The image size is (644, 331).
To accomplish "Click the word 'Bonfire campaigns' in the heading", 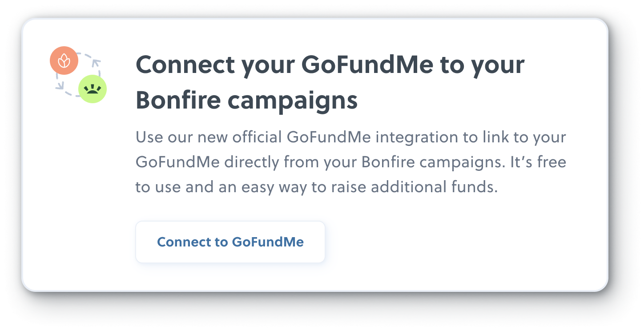I will tap(247, 100).
